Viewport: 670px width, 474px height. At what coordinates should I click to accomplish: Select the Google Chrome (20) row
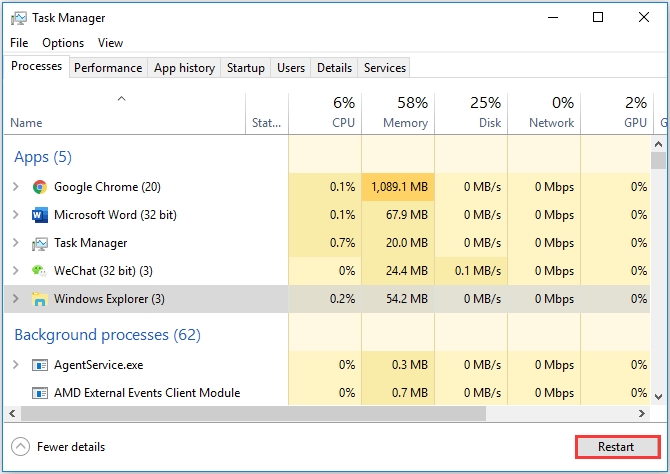point(327,187)
